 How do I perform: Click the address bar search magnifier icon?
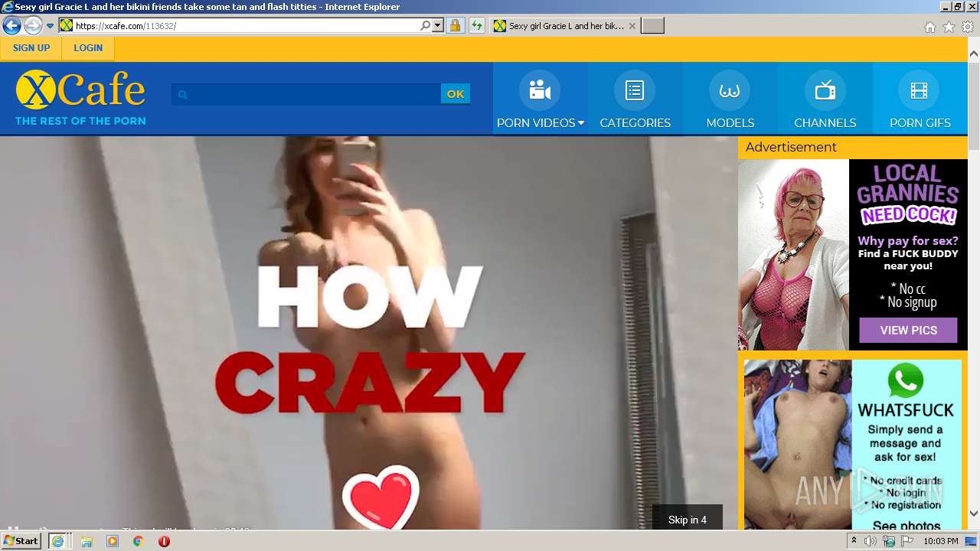(426, 26)
